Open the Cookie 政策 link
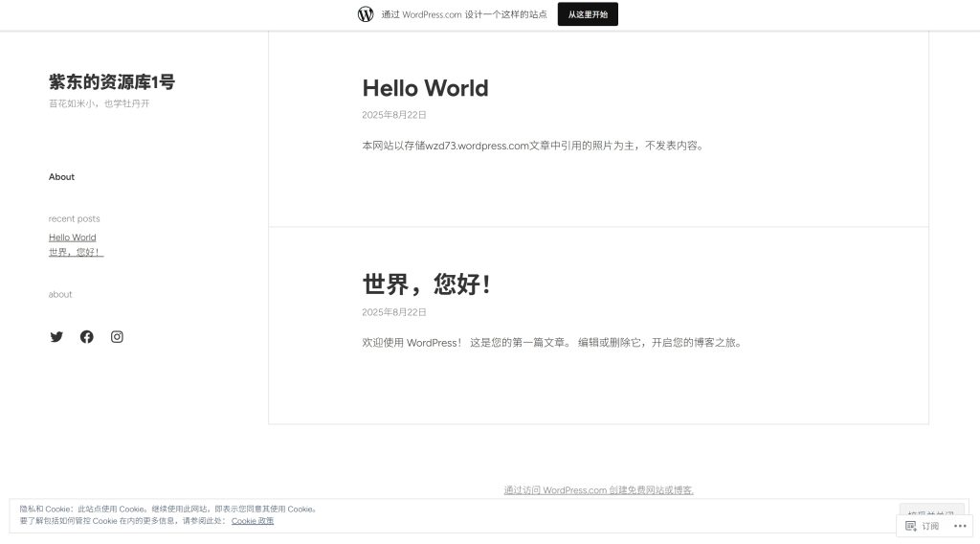The image size is (980, 544). (253, 521)
